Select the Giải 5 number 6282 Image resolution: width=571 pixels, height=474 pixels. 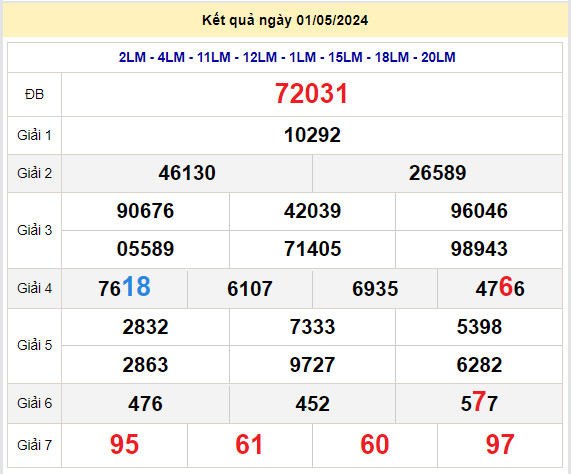pos(479,365)
